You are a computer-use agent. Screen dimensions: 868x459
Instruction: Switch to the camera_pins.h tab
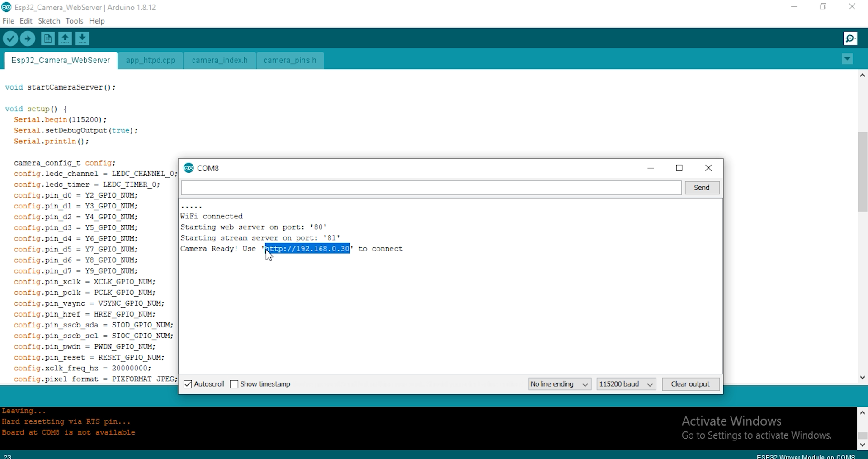pyautogui.click(x=290, y=60)
